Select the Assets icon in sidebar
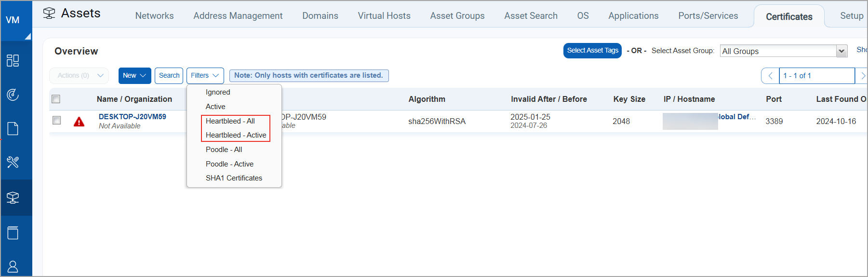Viewport: 868px width, 277px height. coord(13,197)
